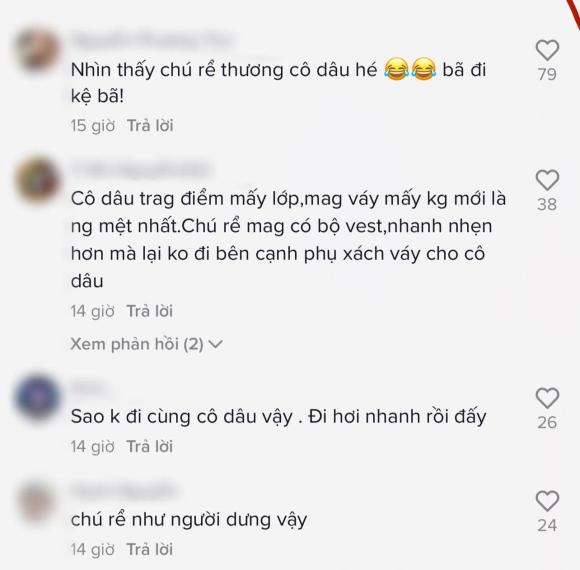Open the blue avatar of the third commenter

point(37,398)
